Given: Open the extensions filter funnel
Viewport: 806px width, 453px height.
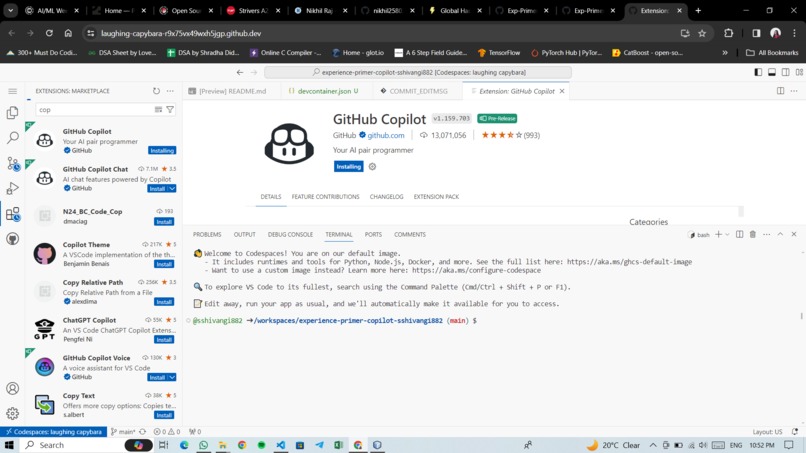Looking at the screenshot, I should click(170, 110).
